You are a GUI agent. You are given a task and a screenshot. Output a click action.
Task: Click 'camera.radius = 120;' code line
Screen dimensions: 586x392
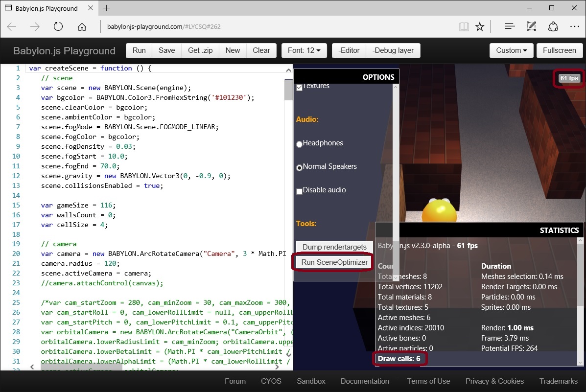pyautogui.click(x=80, y=263)
